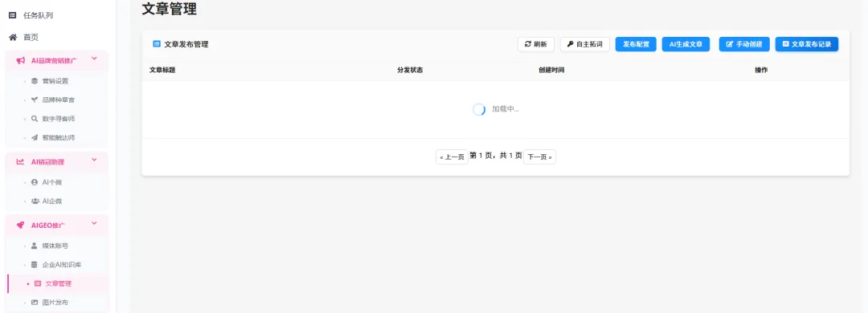Viewport: 868px width, 313px height.
Task: Click the 刷新 refresh button
Action: click(x=536, y=44)
